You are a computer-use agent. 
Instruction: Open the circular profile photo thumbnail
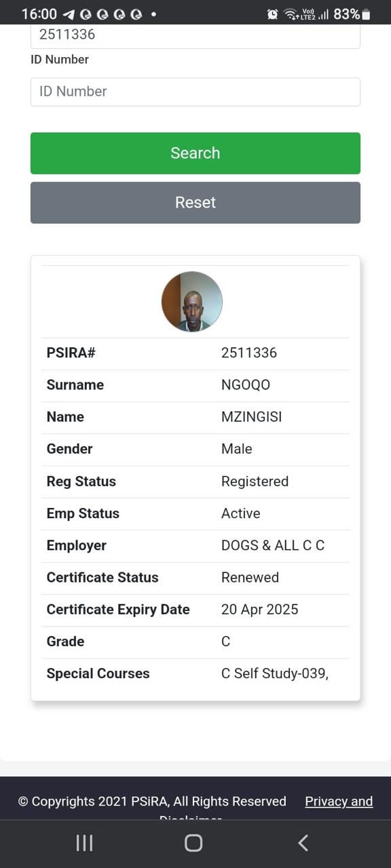(192, 302)
